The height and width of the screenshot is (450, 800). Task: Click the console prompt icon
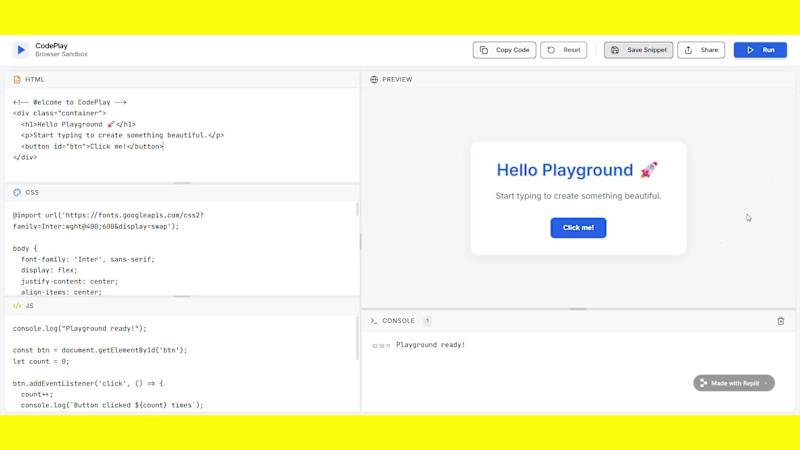pyautogui.click(x=374, y=321)
